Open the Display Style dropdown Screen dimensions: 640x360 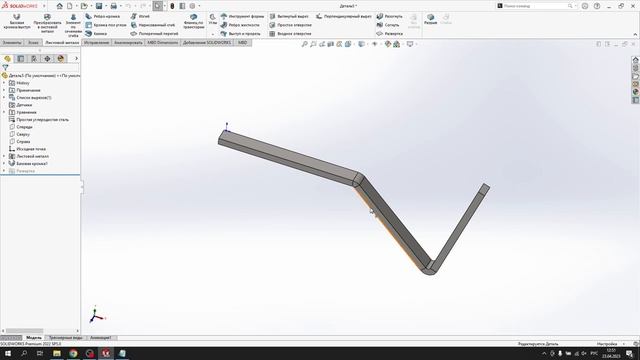pos(362,44)
